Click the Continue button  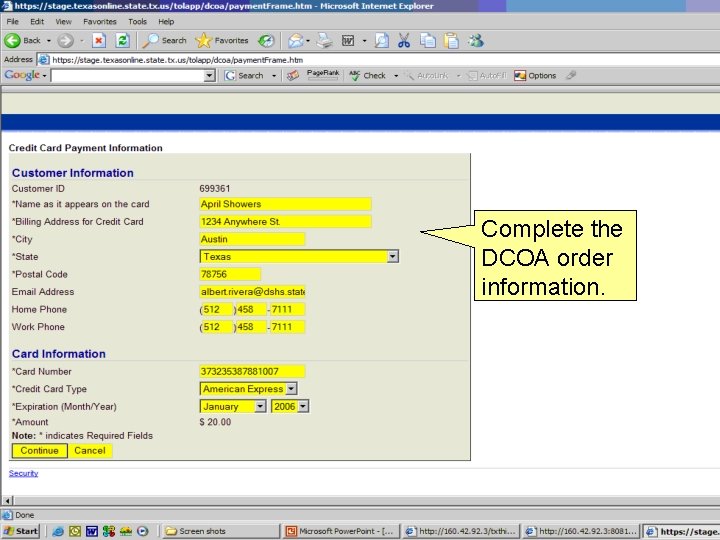click(x=39, y=450)
